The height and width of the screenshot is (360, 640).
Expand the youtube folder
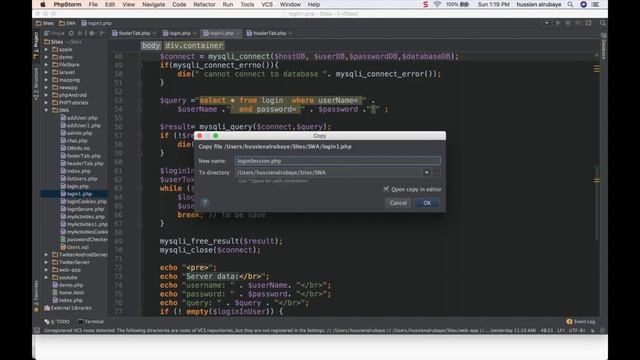[46, 278]
